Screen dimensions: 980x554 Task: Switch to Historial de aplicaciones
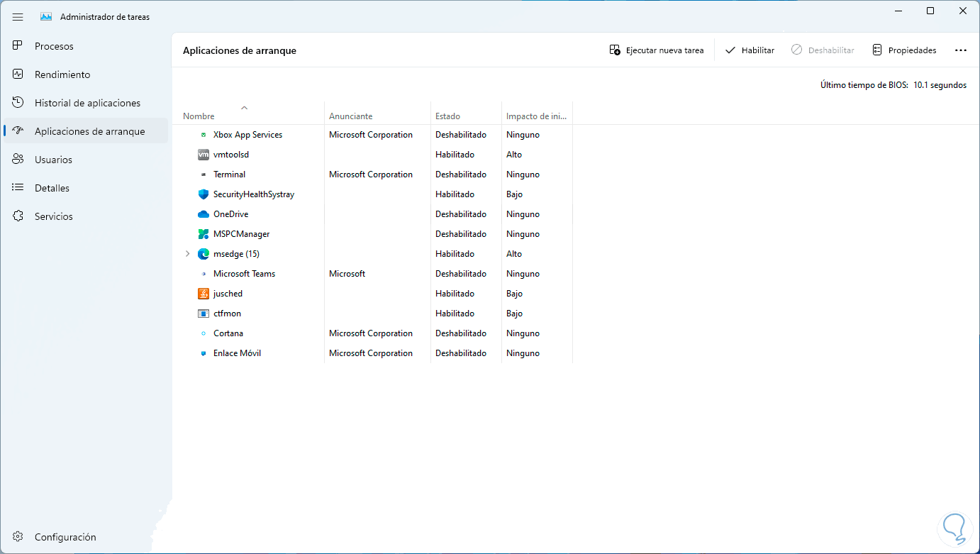tap(87, 103)
